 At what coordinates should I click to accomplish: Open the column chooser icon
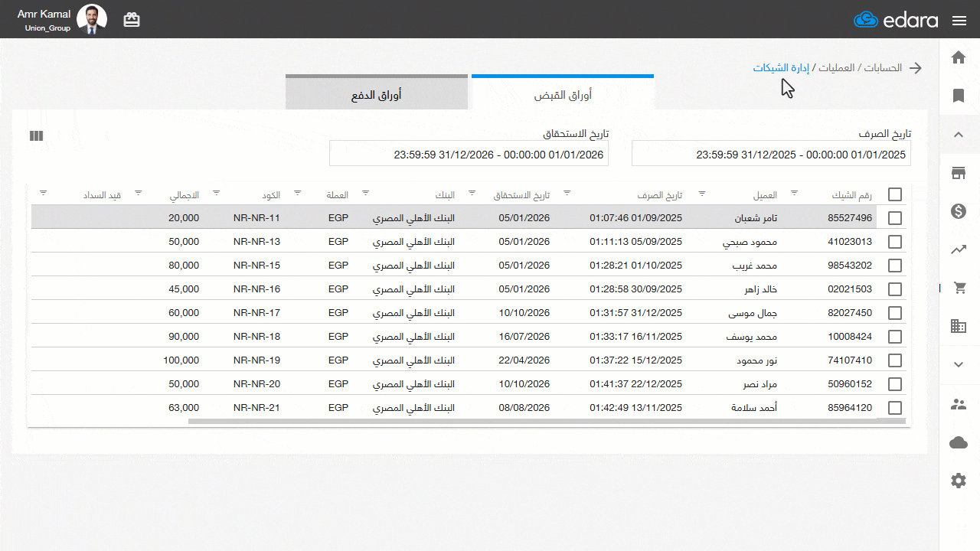pos(36,136)
